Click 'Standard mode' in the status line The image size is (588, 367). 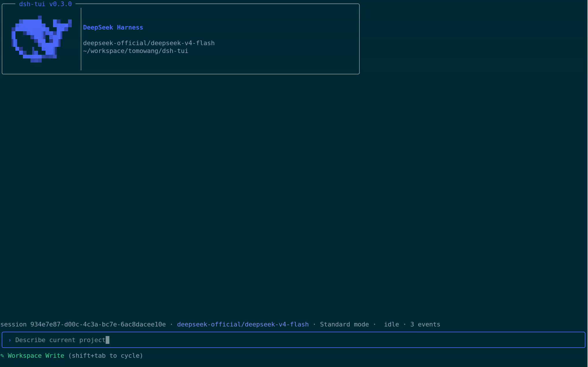pos(344,324)
